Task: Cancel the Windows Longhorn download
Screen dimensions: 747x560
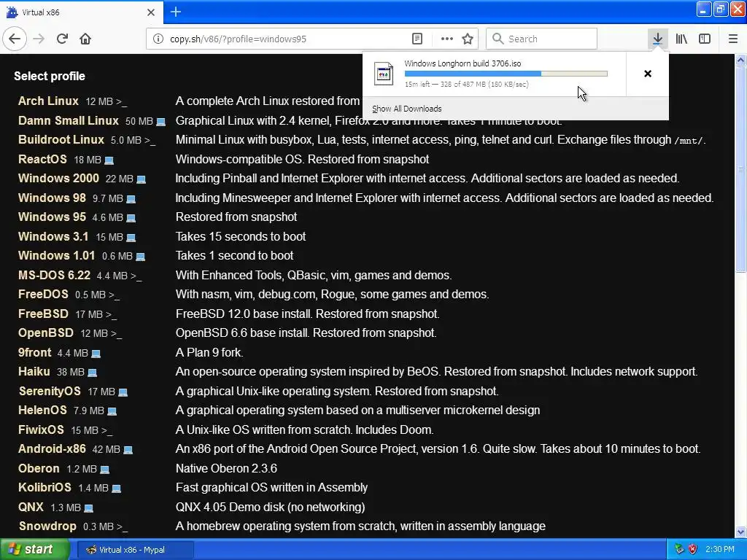Action: coord(648,74)
